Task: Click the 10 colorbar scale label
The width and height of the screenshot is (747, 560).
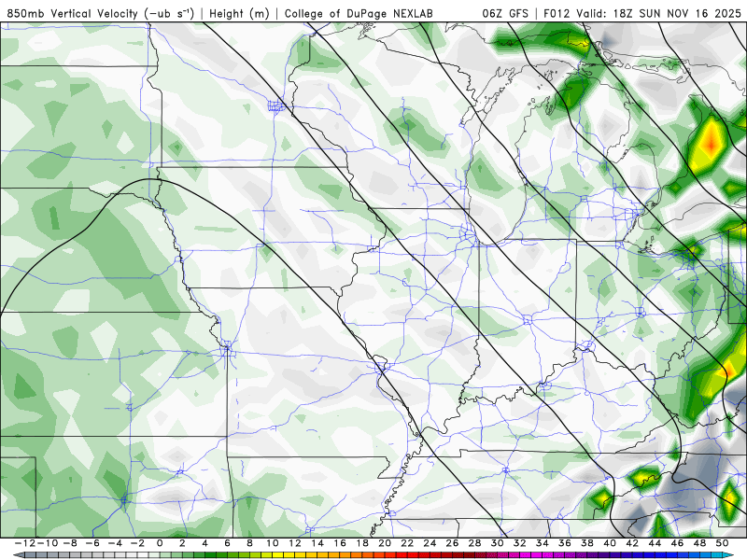Action: (272, 543)
